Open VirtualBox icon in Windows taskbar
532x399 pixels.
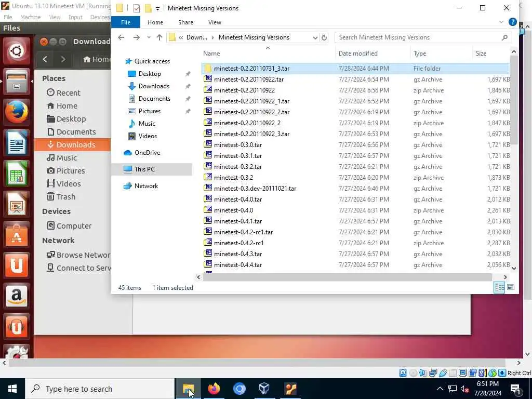264,389
